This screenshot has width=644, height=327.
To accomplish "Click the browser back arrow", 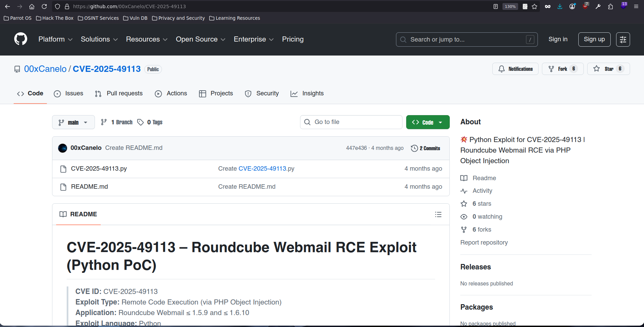I will [x=7, y=6].
